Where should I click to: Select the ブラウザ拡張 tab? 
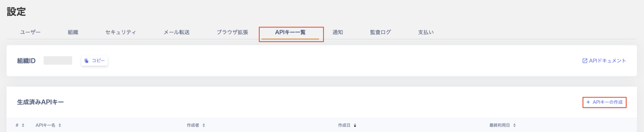tap(232, 32)
